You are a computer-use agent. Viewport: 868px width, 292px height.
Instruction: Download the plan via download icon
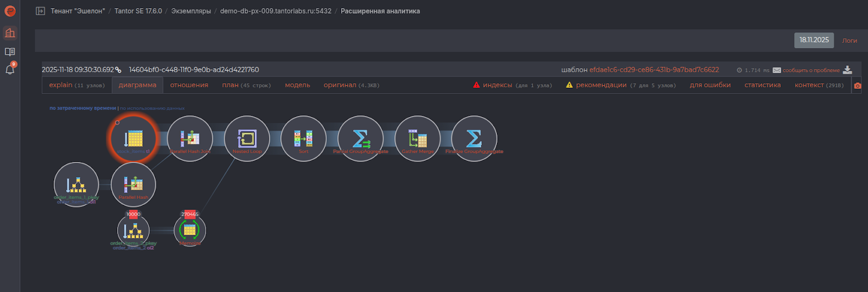pyautogui.click(x=847, y=70)
